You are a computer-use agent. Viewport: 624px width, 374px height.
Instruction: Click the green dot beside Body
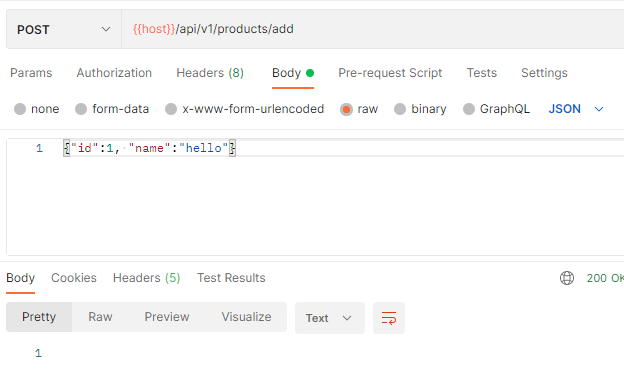click(310, 73)
